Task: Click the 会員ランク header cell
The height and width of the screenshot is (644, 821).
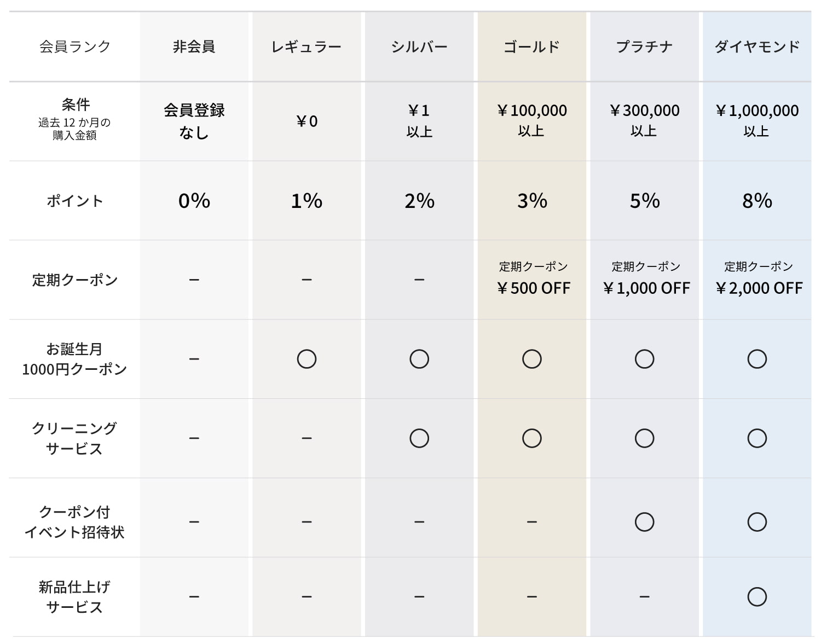Action: click(74, 47)
